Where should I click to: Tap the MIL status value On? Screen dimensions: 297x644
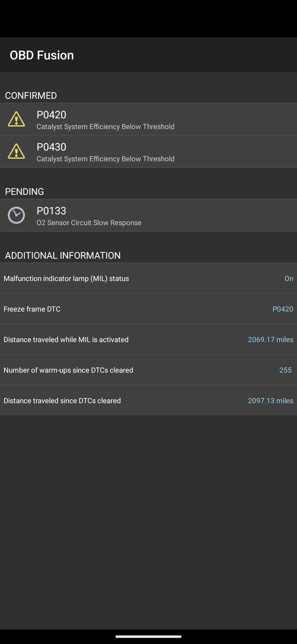pyautogui.click(x=289, y=279)
